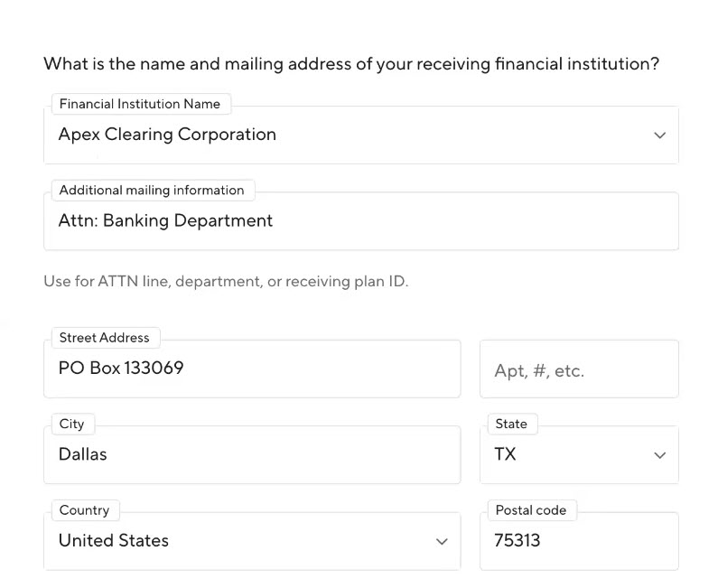Viewport: 718px width, 588px height.
Task: Click the "Additional mailing information" label
Action: point(152,191)
